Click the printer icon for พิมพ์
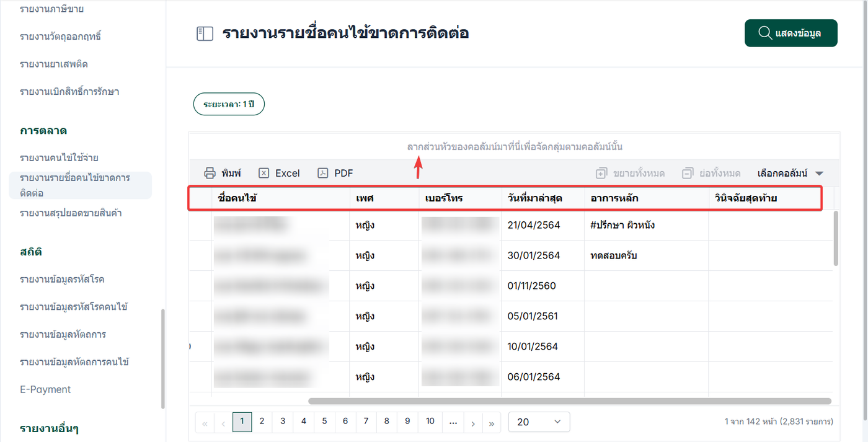The height and width of the screenshot is (442, 868). point(210,174)
